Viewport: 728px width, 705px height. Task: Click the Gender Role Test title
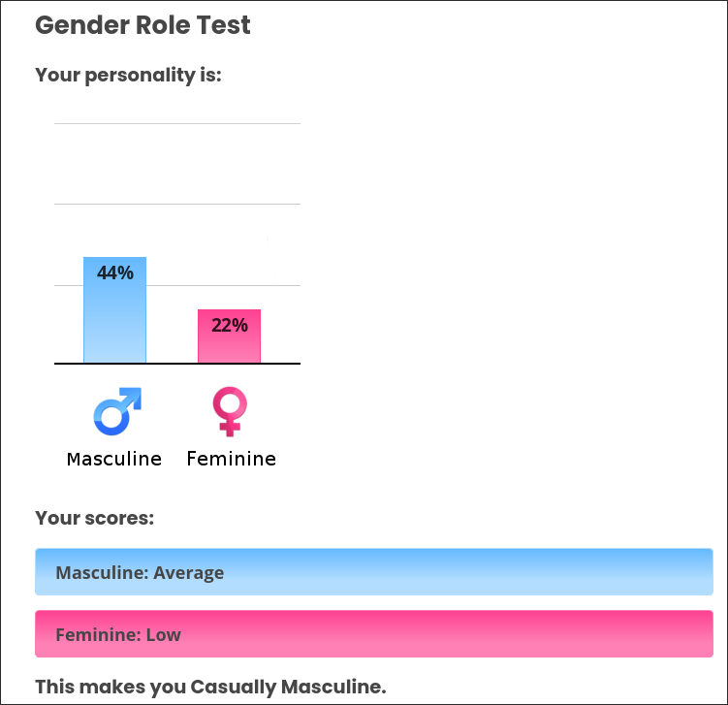142,25
